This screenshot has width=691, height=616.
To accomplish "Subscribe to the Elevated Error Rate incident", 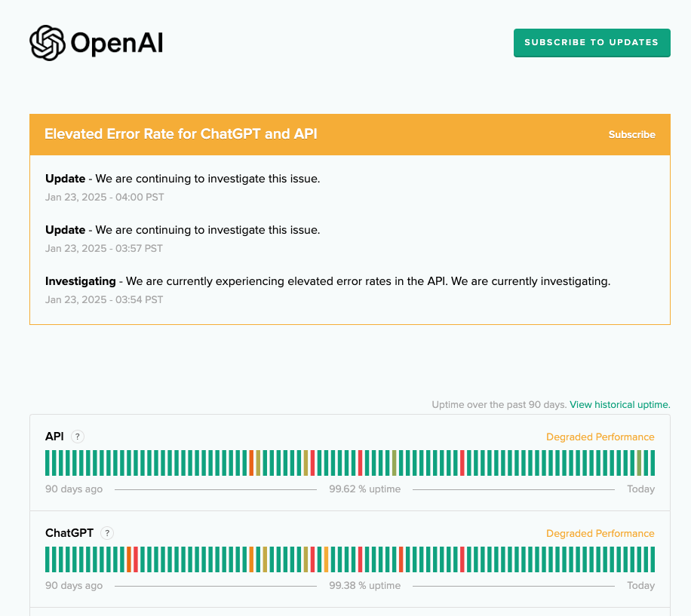I will [631, 135].
